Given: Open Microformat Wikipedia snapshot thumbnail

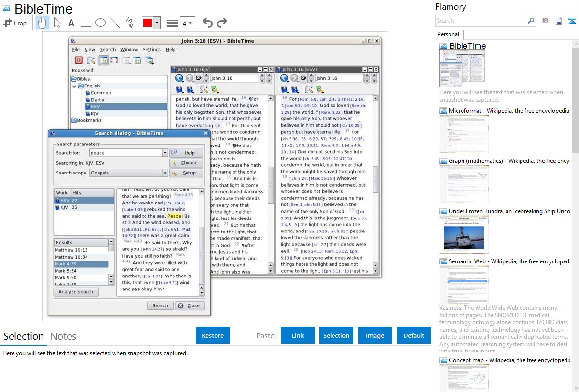Looking at the screenshot, I should pyautogui.click(x=464, y=134).
